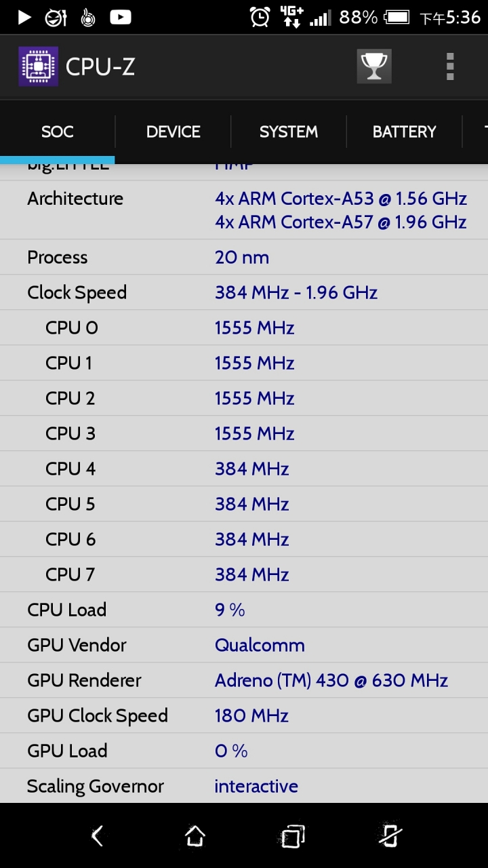
Task: Open the trophy achievements icon
Action: [374, 66]
